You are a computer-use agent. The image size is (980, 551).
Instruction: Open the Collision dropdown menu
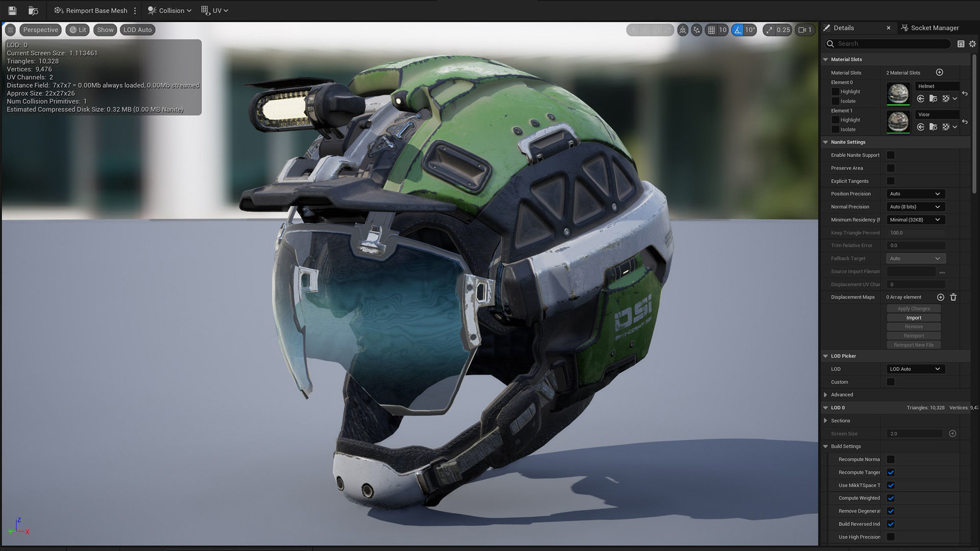click(169, 10)
